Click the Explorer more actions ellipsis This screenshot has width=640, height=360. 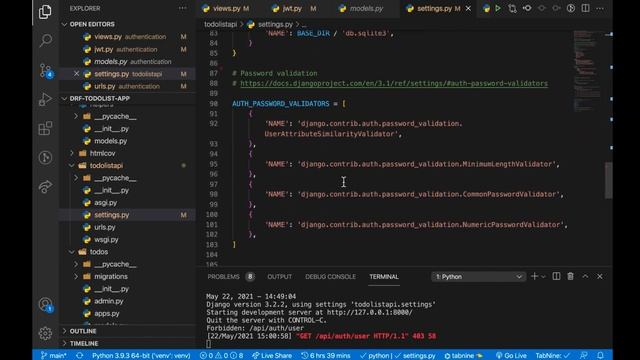182,8
